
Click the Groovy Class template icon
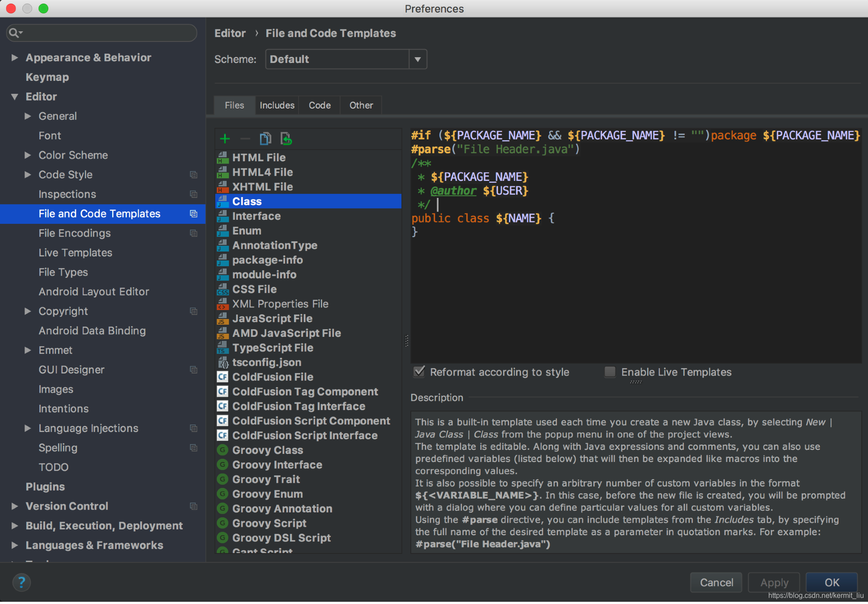pos(223,450)
